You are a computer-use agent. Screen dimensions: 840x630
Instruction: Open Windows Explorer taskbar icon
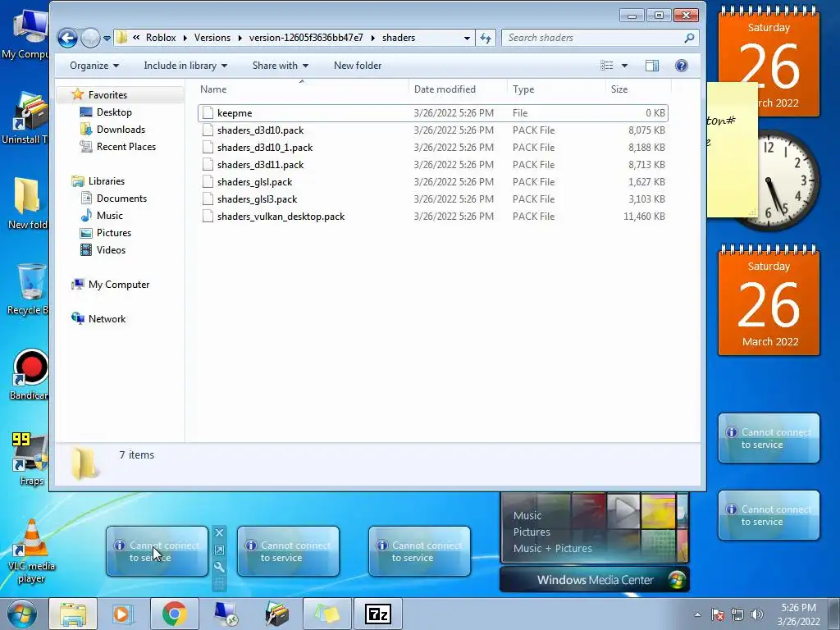[73, 614]
